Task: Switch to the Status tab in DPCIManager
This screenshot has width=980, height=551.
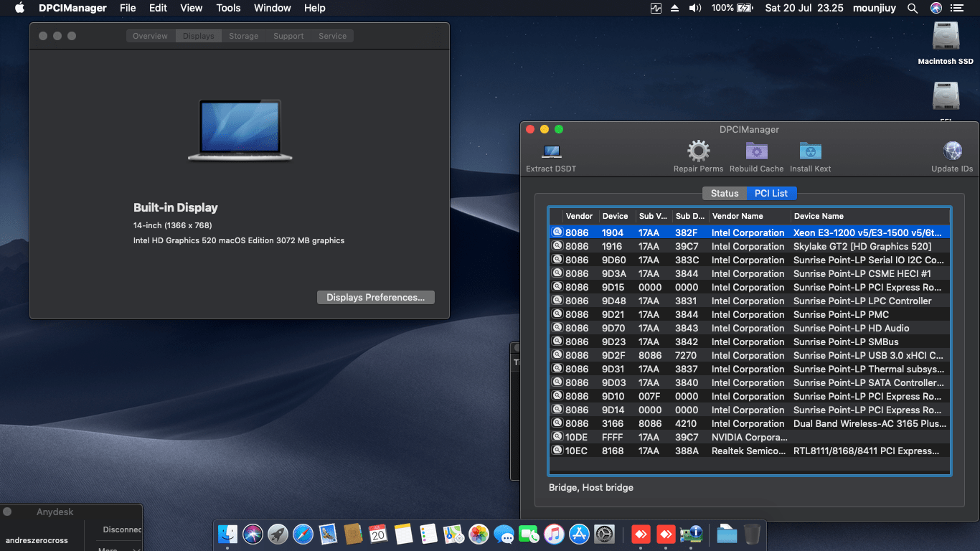Action: [x=725, y=193]
